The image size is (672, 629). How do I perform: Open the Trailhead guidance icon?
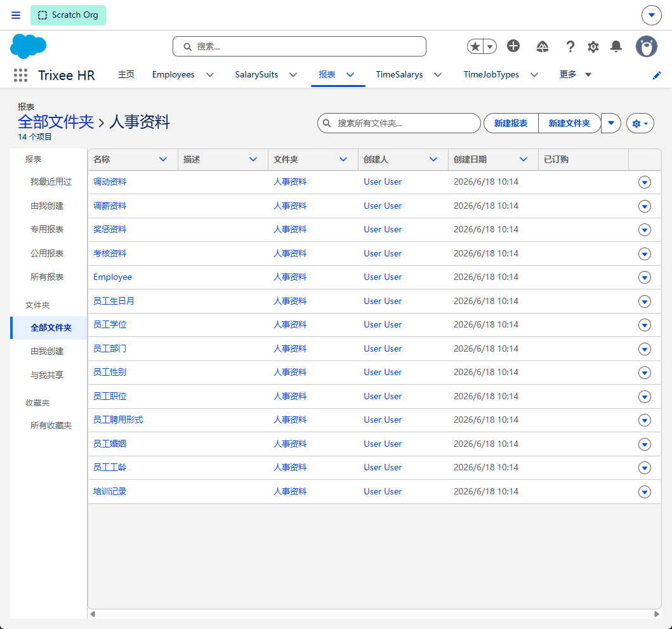tap(542, 46)
